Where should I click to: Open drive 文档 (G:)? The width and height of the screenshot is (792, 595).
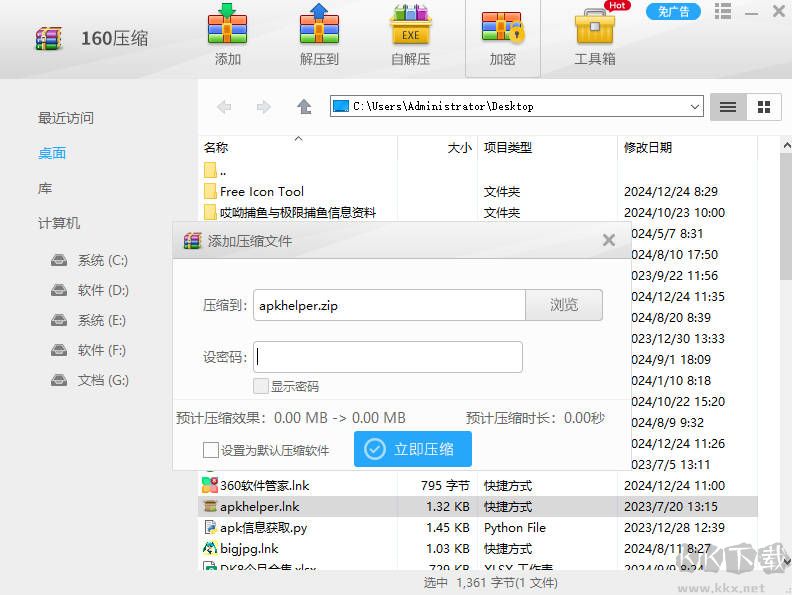(89, 380)
